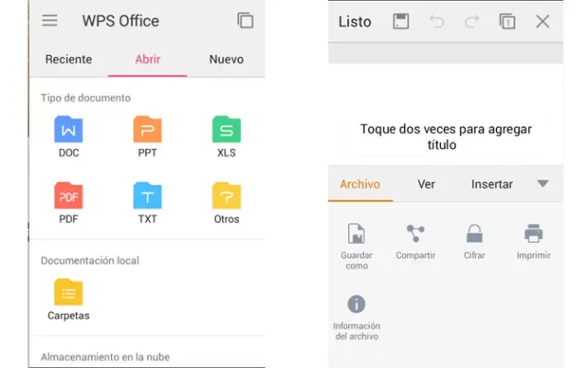Screen dimensions: 588x368
Task: Open the PPT document type folder
Action: pos(147,130)
